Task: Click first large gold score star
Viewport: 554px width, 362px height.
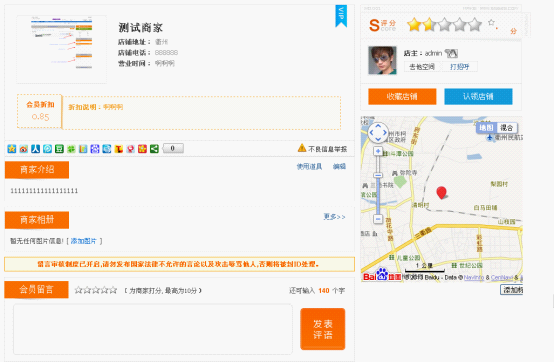Action: tap(414, 25)
